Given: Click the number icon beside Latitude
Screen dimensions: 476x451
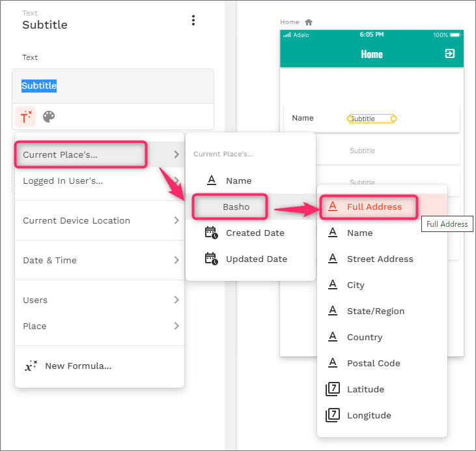Looking at the screenshot, I should click(333, 389).
